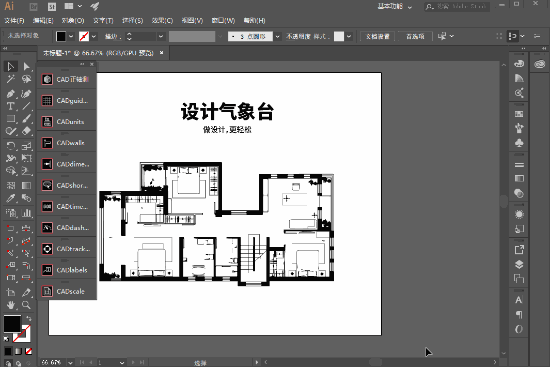Select the Gradient tool
Screen dimensions: 550x367
26,185
